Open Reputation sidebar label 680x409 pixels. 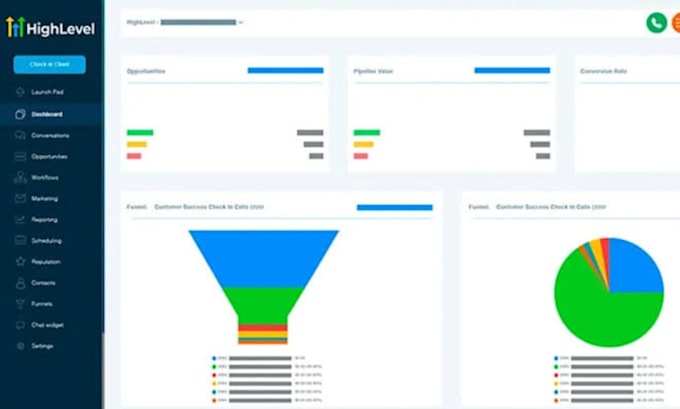coord(46,262)
